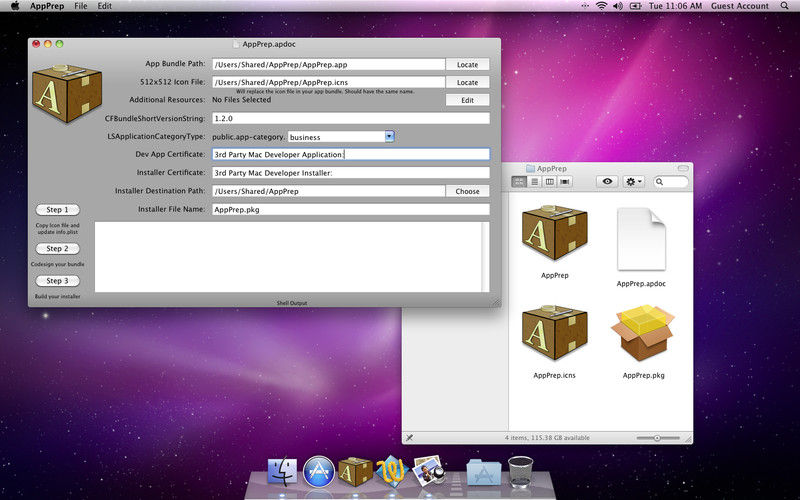Select the AppPrep.apdoc file icon
The height and width of the screenshot is (500, 800).
[x=641, y=239]
